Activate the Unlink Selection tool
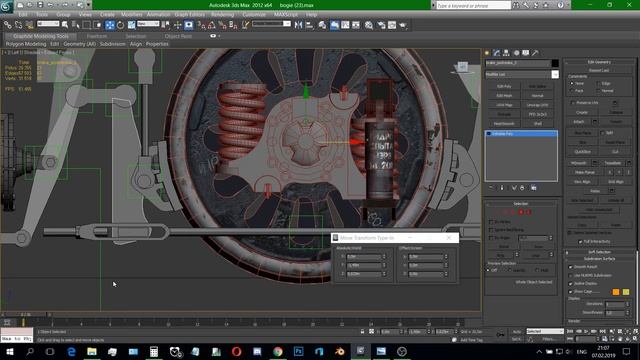This screenshot has height=360, width=640. 18,25
